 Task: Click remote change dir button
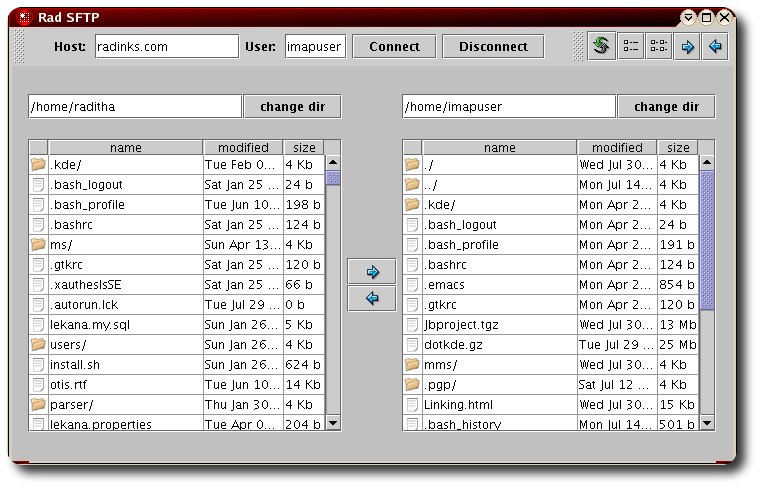click(x=666, y=107)
